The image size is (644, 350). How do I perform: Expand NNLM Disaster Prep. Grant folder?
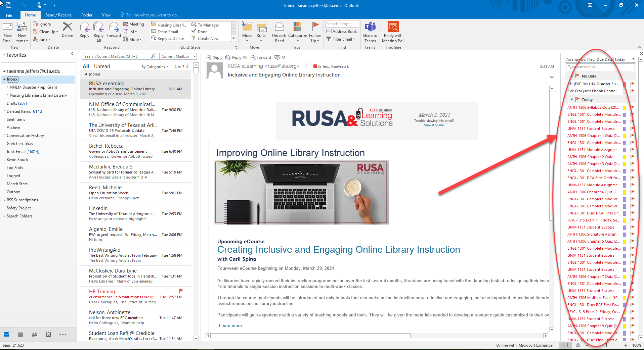pyautogui.click(x=7, y=87)
